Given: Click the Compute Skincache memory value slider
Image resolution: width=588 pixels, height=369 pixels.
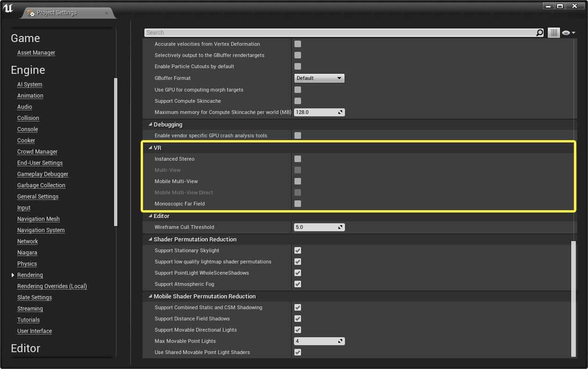Looking at the screenshot, I should click(x=319, y=112).
